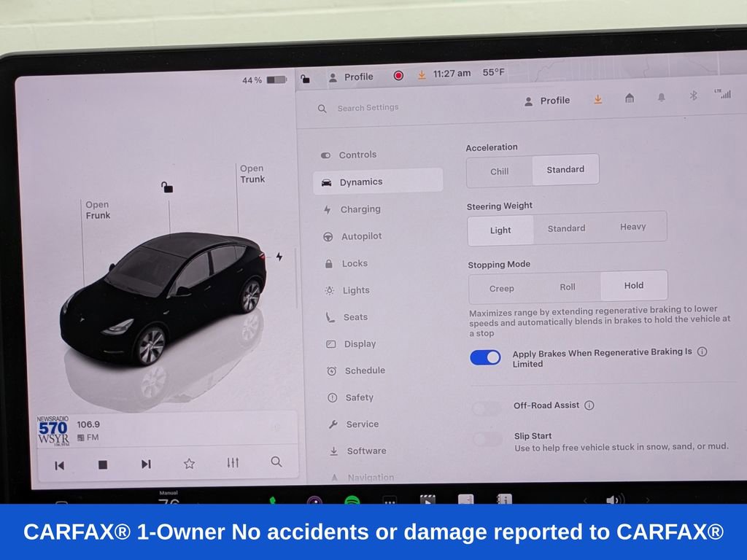
Task: Choose Light steering weight
Action: [x=500, y=230]
